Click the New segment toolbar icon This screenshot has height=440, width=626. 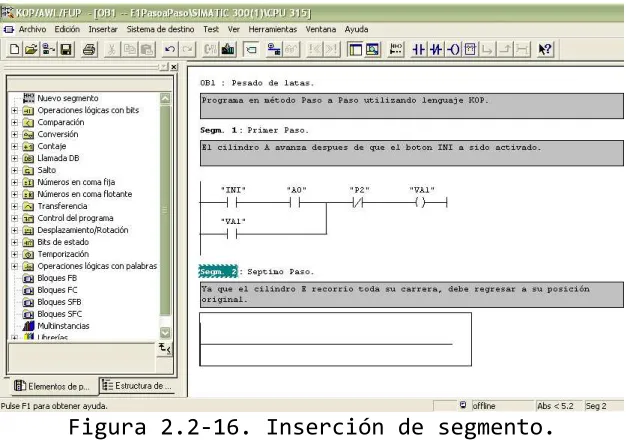[x=396, y=50]
